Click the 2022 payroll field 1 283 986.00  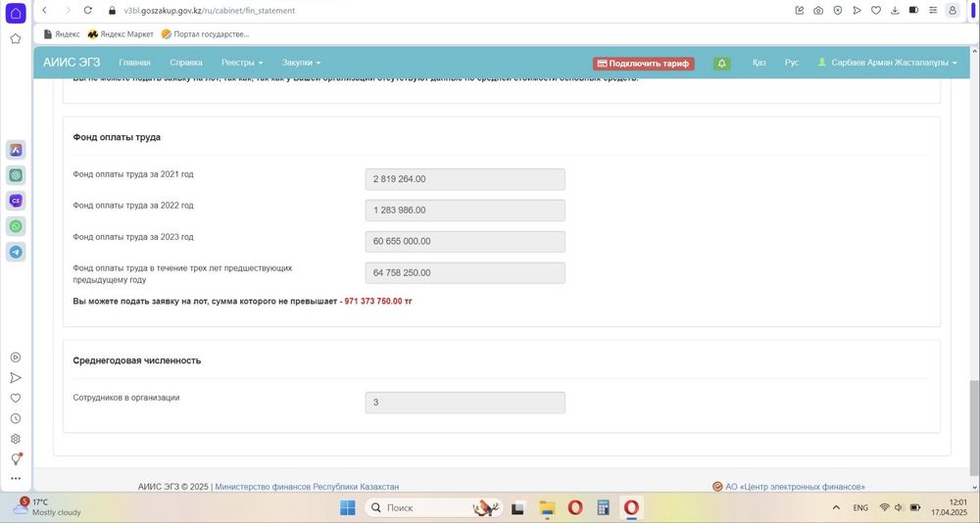coord(465,211)
